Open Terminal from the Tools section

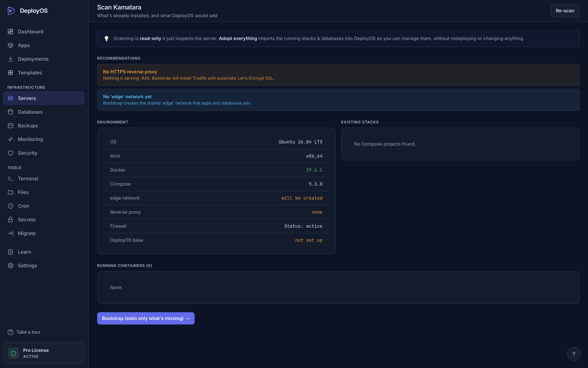(x=43, y=178)
